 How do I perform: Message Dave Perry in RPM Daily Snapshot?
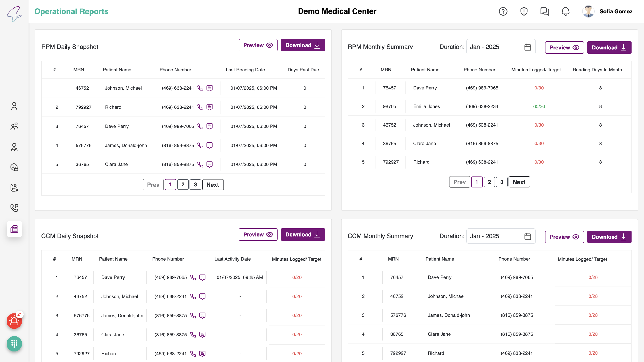210,126
